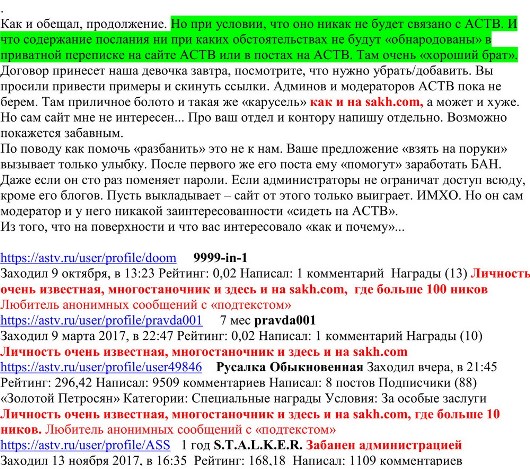This screenshot has width=530, height=469.
Task: Click the bold nickname 9999-in-1
Action: click(220, 258)
